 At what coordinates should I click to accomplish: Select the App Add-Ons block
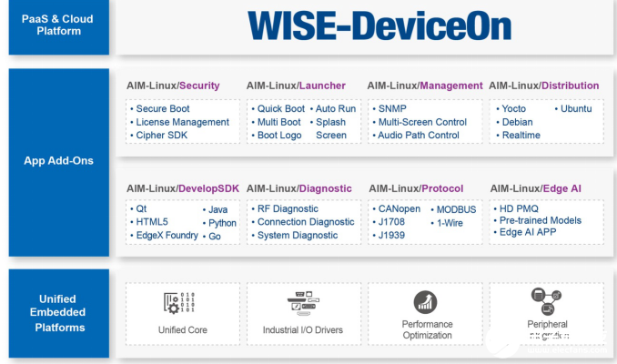[x=59, y=163]
